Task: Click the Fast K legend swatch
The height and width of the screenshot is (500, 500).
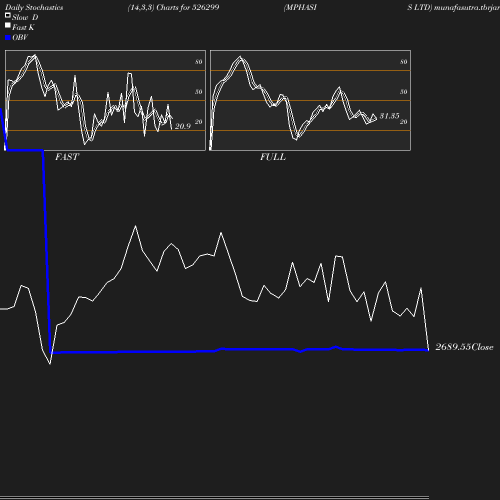Action: pyautogui.click(x=8, y=25)
